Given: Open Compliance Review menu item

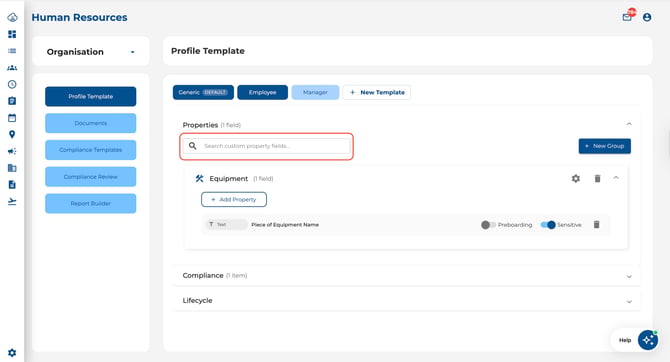Looking at the screenshot, I should [91, 177].
